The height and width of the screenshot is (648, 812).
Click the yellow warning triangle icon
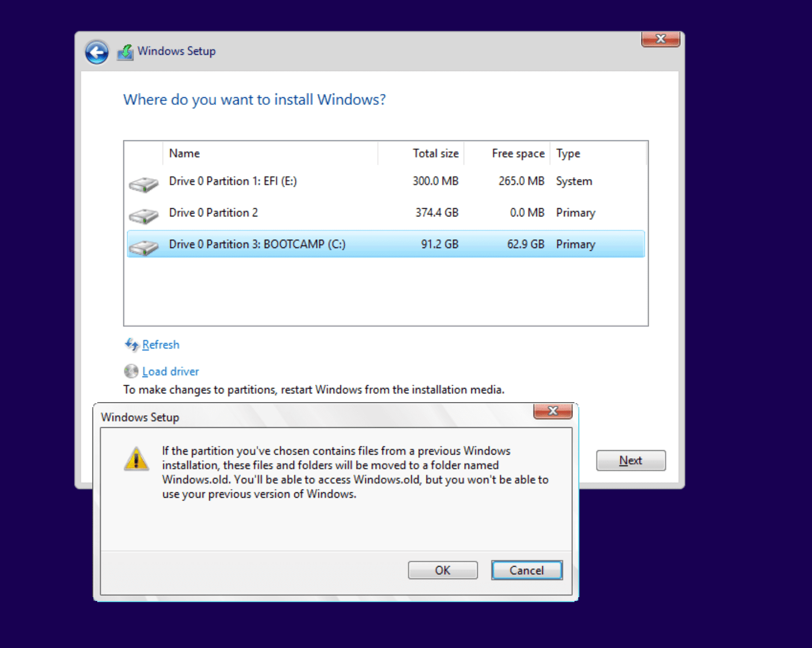click(136, 459)
